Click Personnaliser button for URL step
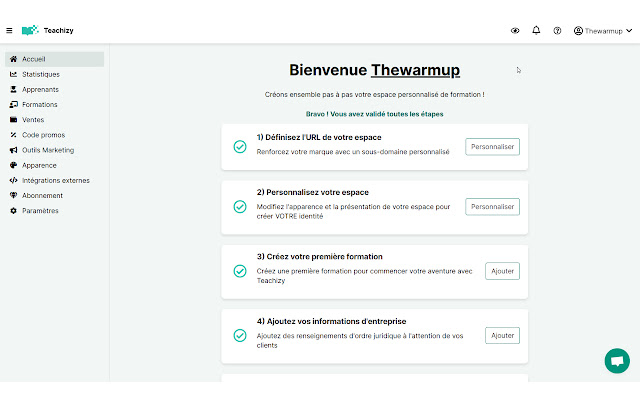 [x=492, y=147]
